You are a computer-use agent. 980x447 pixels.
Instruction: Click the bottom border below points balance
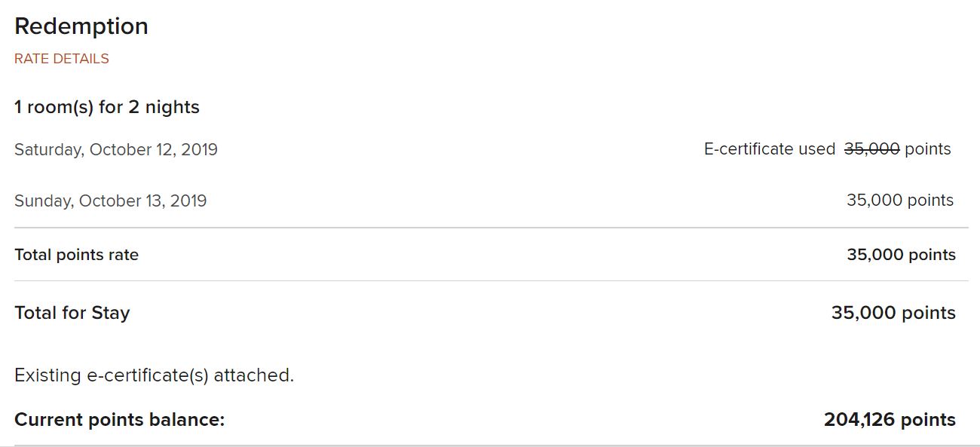tap(492, 445)
